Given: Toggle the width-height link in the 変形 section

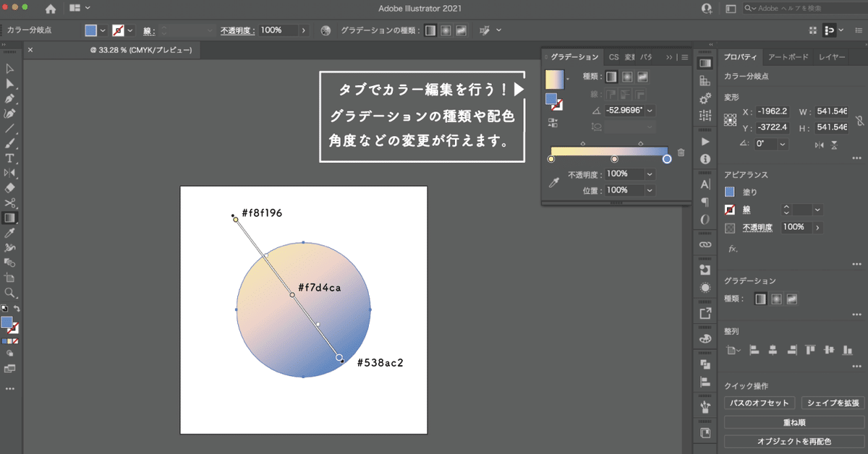Looking at the screenshot, I should [x=858, y=120].
